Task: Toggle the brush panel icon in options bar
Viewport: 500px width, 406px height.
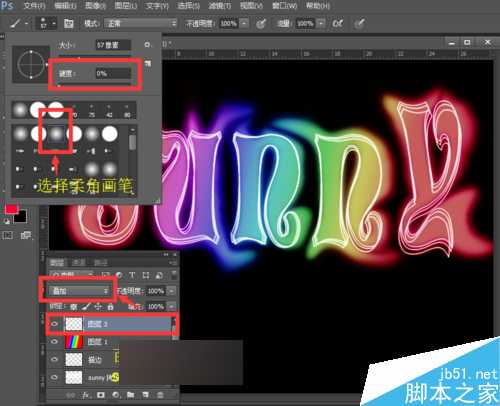Action: tap(69, 23)
